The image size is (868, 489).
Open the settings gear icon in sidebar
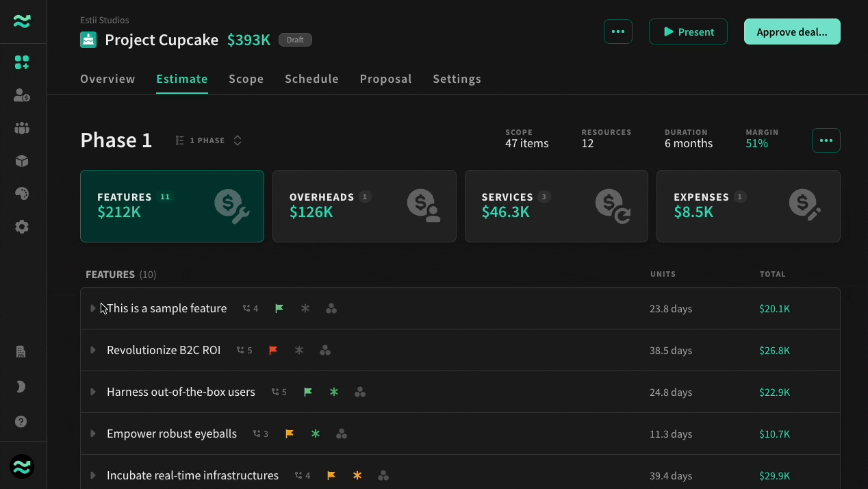[x=22, y=227]
